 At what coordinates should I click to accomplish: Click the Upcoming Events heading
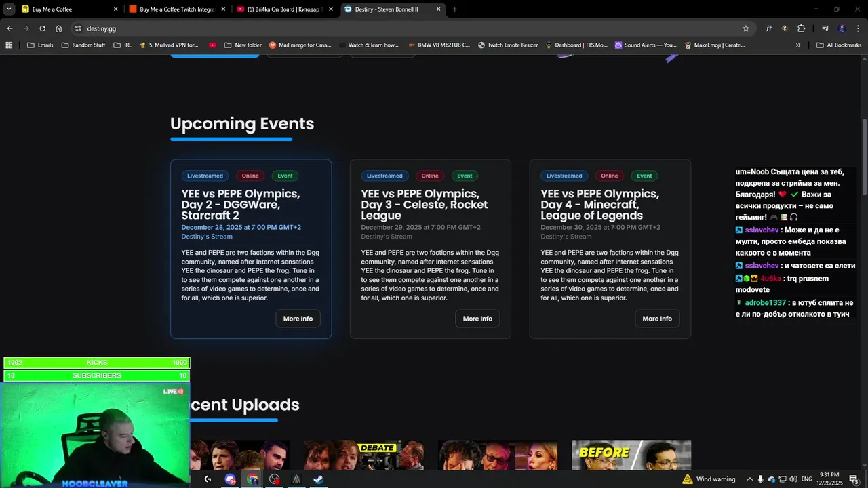pyautogui.click(x=242, y=123)
